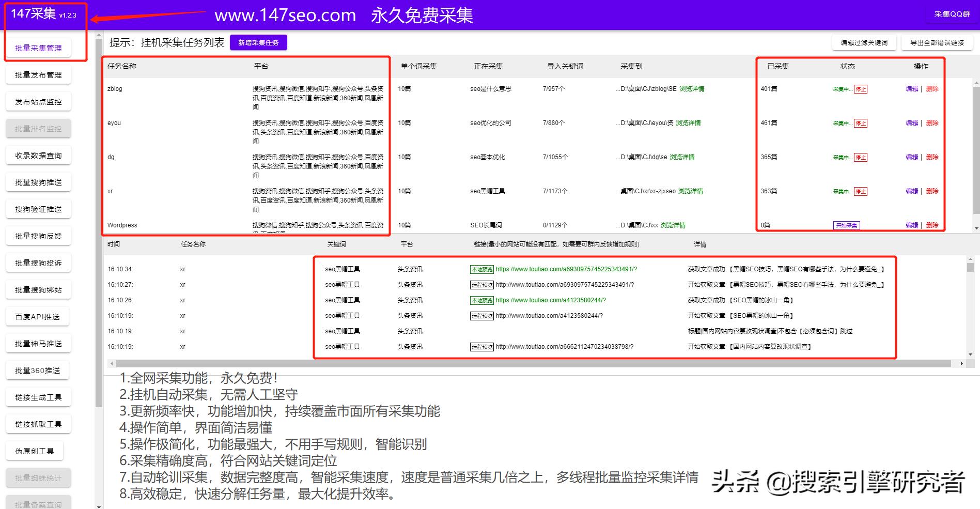
Task: Open the 百度API推送 tool
Action: [38, 316]
